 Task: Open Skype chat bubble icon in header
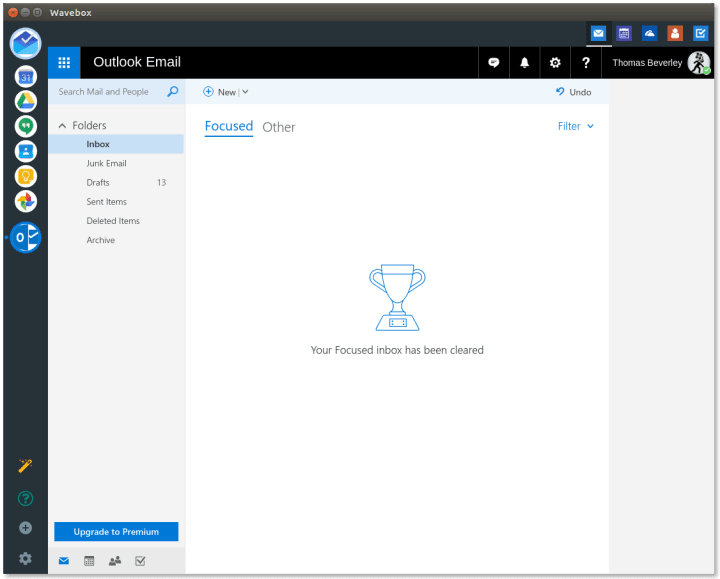click(x=494, y=62)
